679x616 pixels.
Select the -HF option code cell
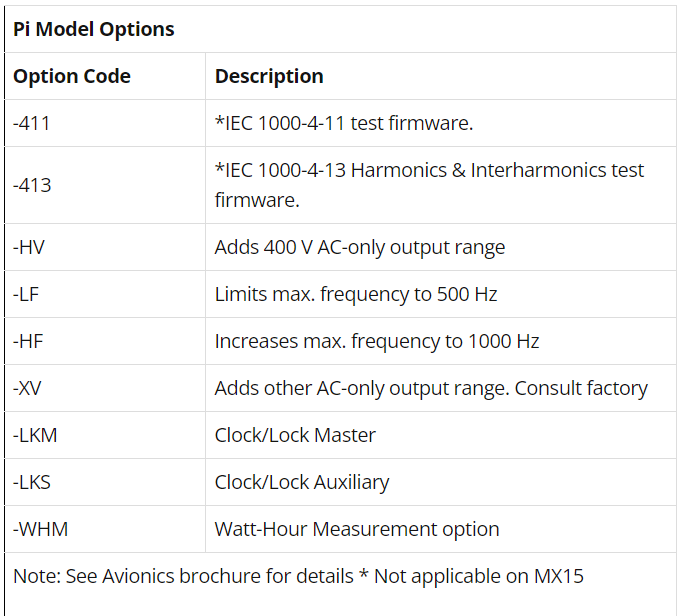[x=28, y=341]
